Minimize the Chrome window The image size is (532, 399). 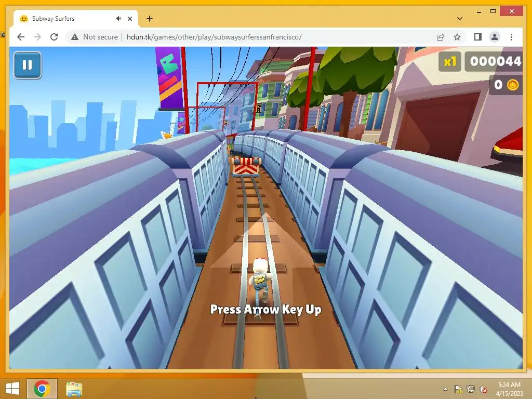pos(478,11)
